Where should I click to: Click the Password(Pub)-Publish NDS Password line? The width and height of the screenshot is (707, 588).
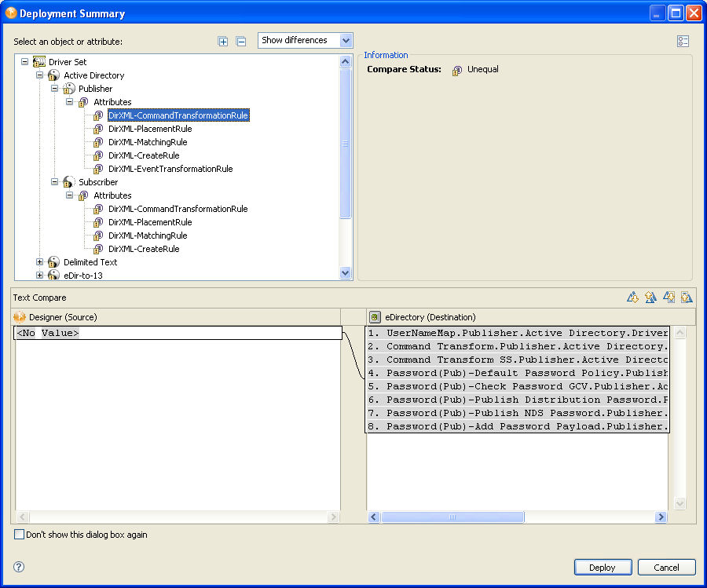coord(518,413)
